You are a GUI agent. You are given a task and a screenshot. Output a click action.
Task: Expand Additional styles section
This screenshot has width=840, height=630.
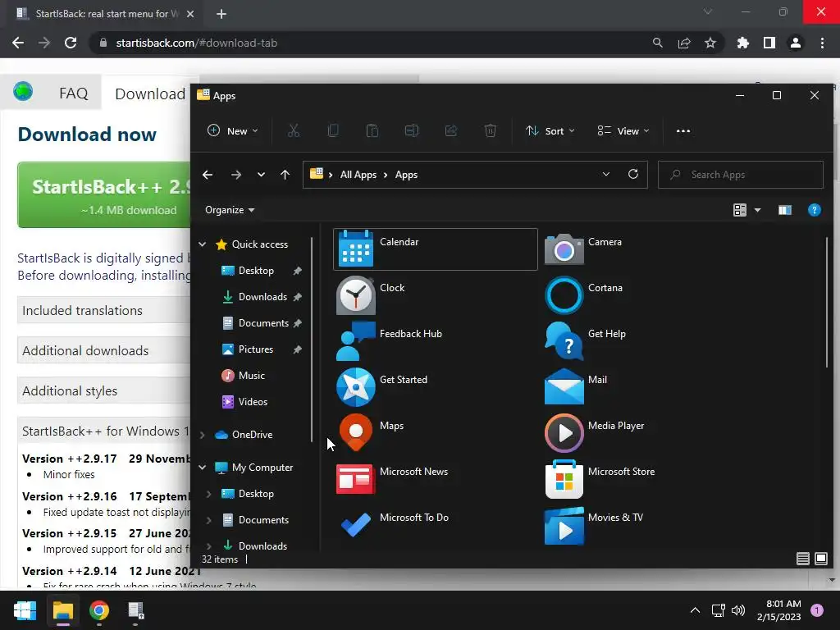pyautogui.click(x=104, y=390)
